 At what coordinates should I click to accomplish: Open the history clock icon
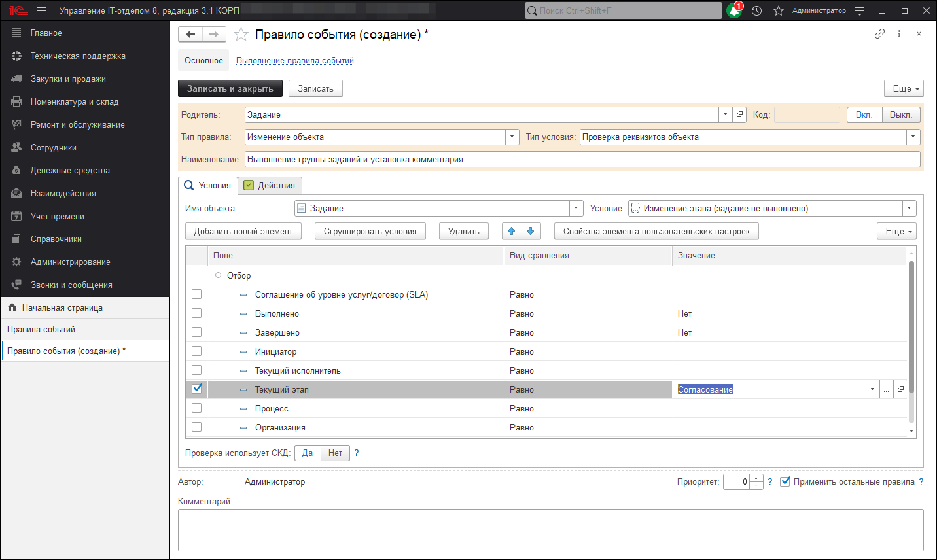757,10
